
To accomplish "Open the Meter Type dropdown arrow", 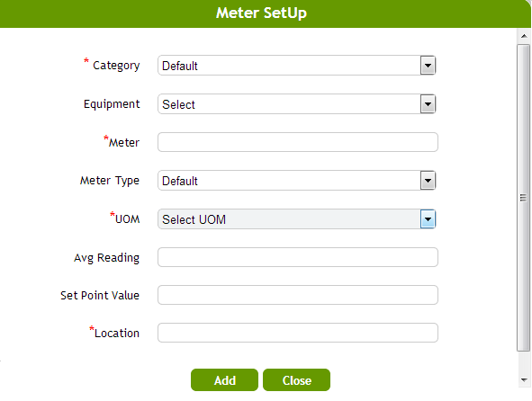I will coord(428,181).
